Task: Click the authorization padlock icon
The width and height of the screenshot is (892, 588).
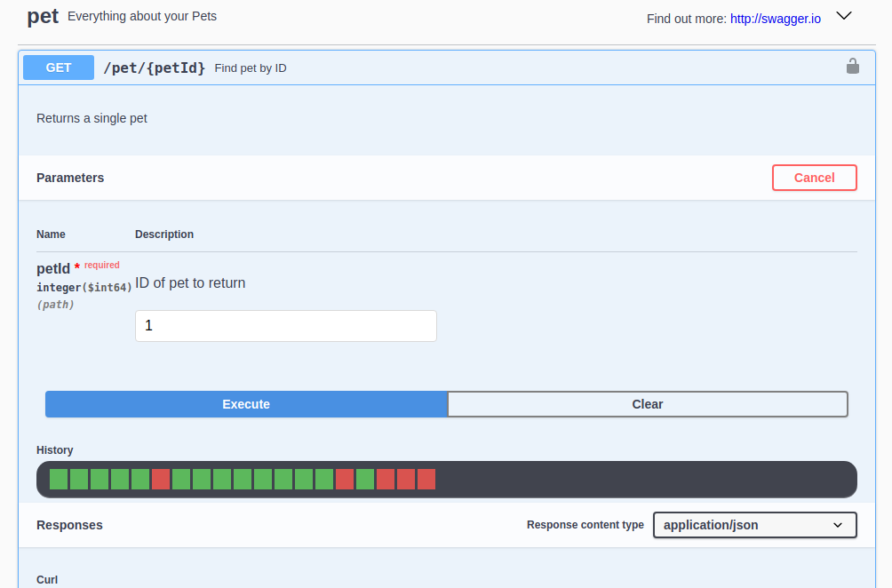Action: tap(852, 67)
